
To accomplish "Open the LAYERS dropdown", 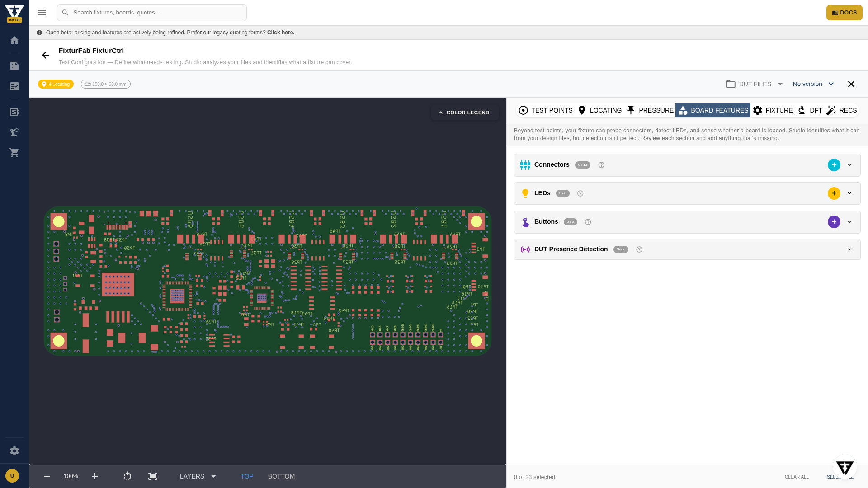I will [x=198, y=476].
